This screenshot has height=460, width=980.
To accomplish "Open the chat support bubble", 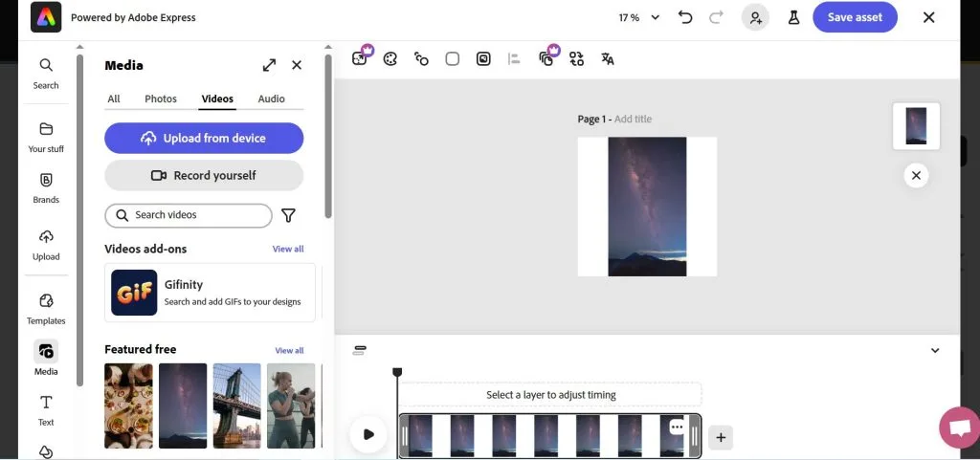I will pyautogui.click(x=960, y=427).
